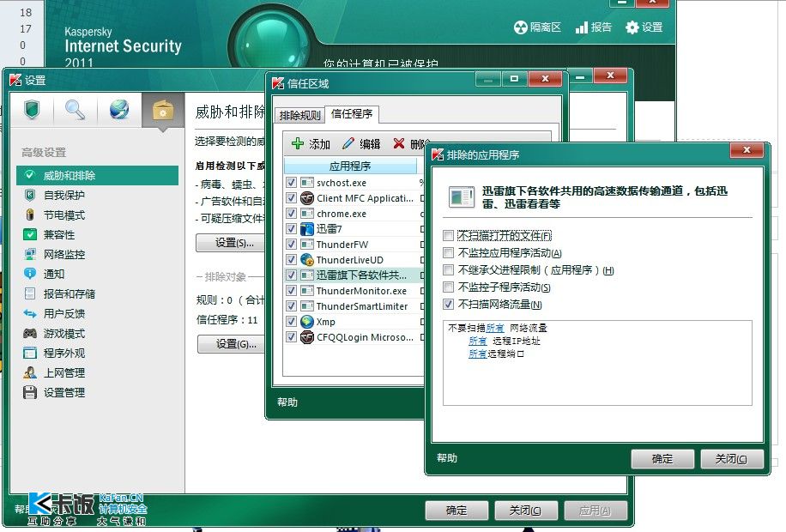
Task: Enable 不监控应用程序活动 checkbox
Action: pos(449,253)
